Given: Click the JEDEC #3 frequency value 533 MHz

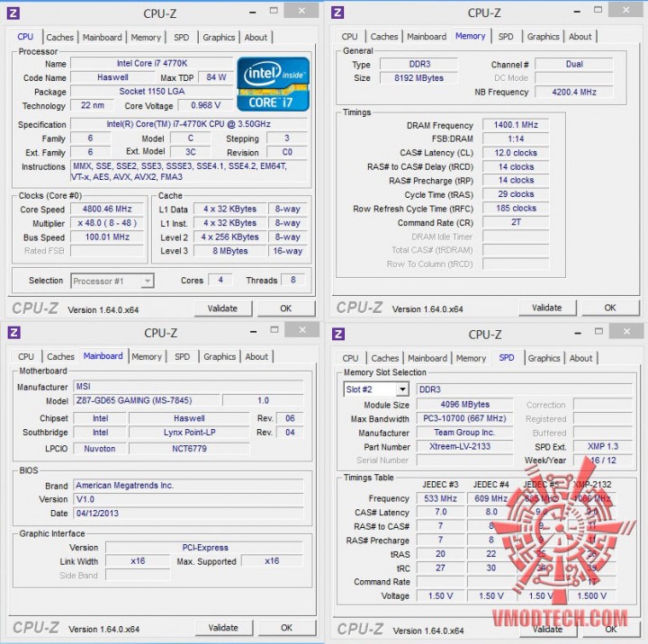Looking at the screenshot, I should (x=440, y=499).
